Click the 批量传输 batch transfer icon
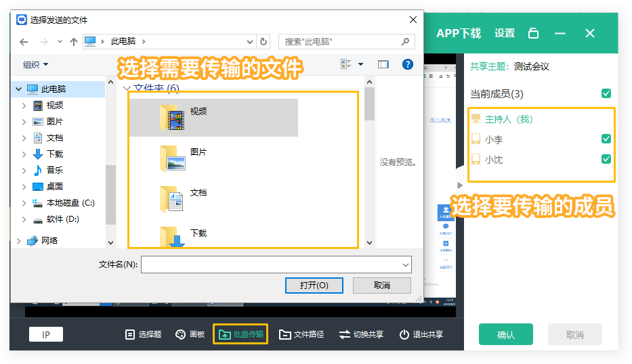 click(x=224, y=334)
